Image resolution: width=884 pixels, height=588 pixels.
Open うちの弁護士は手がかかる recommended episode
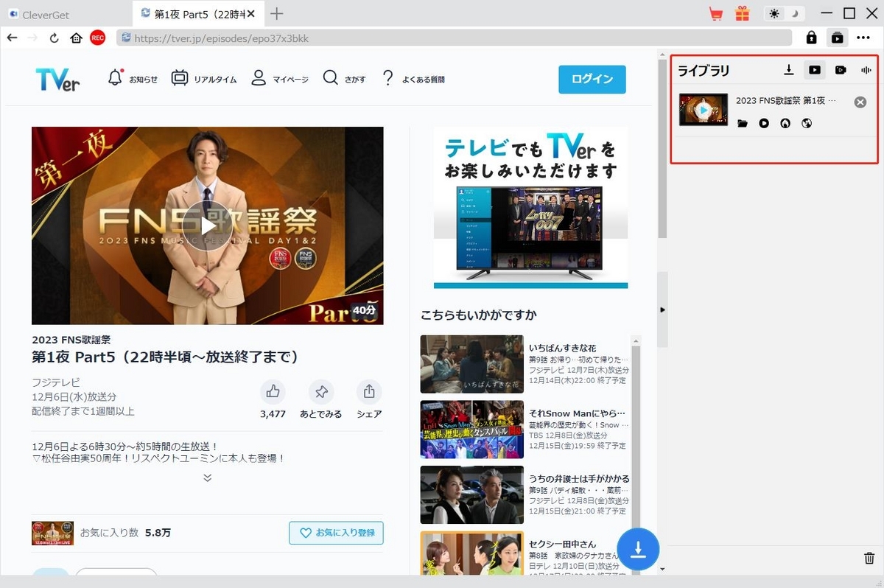point(525,494)
